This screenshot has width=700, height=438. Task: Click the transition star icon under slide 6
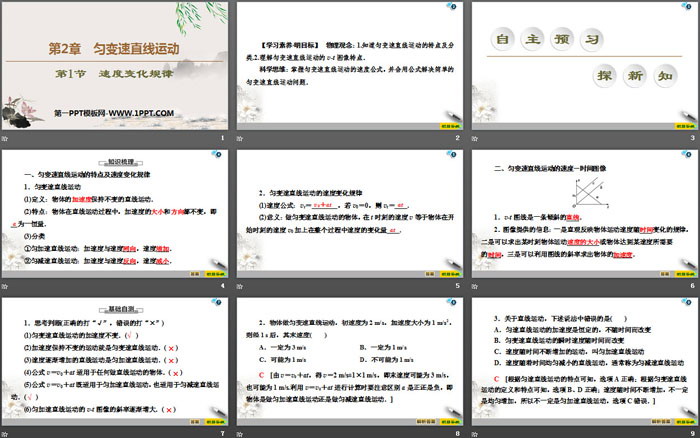(475, 286)
